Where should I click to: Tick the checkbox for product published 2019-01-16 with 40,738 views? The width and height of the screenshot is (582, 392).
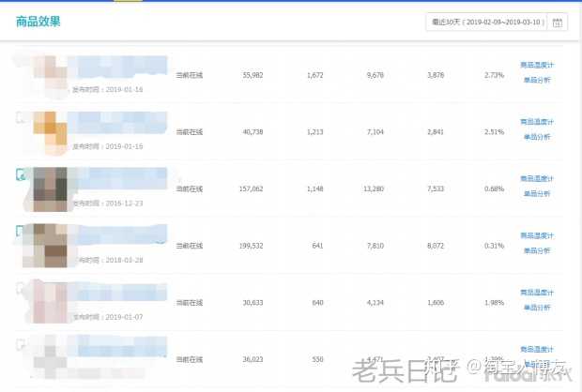point(20,119)
